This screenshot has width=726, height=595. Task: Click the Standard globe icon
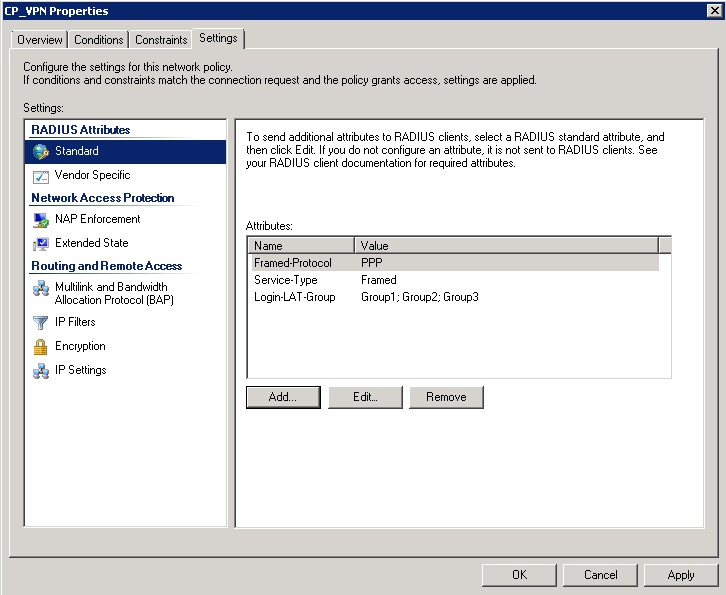(x=41, y=151)
